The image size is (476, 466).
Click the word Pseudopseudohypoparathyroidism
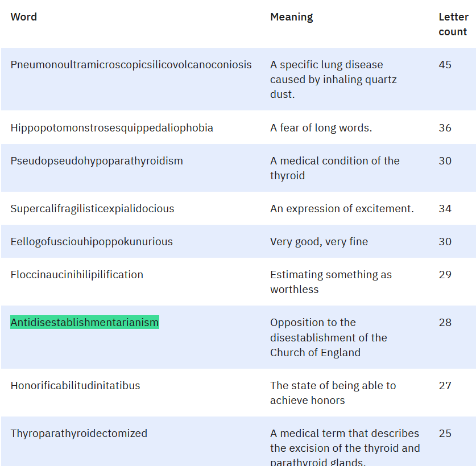pos(97,161)
